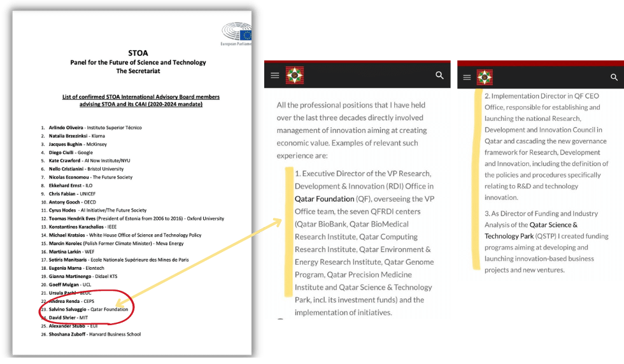Click item '2. Implementation Director in QF CEO'
Screen dimensions: 624x364
pyautogui.click(x=546, y=147)
